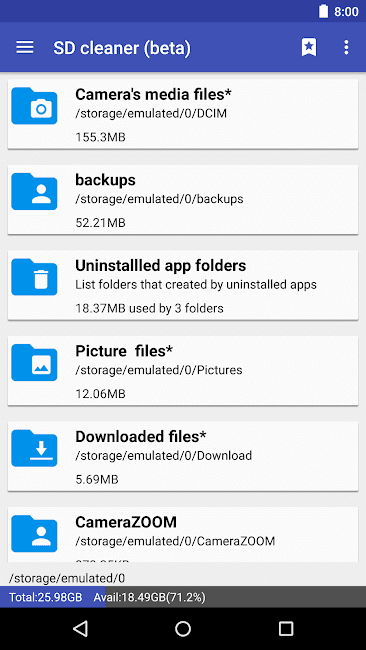Tap the picture folder icon
The image size is (366, 650).
point(34,362)
